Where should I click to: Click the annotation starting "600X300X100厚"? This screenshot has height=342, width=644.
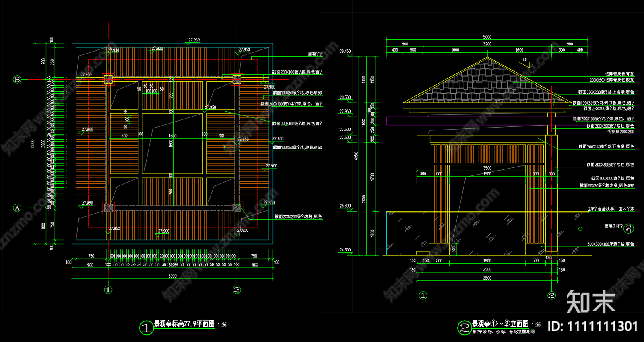(611, 244)
